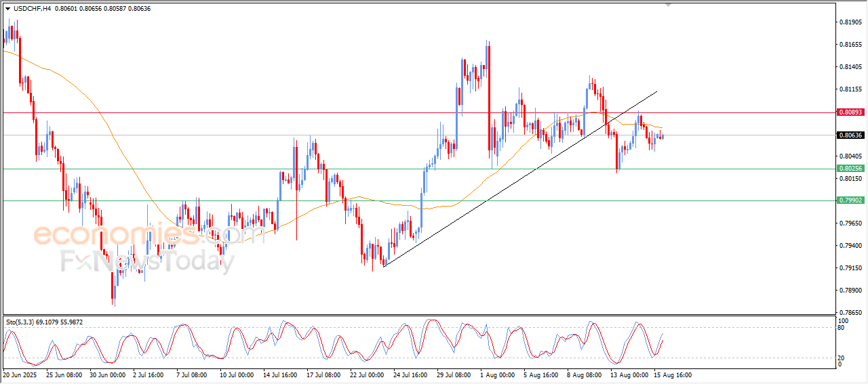This screenshot has width=868, height=384.
Task: Click the 25 Jun 08:00 time label
Action: pyautogui.click(x=64, y=375)
